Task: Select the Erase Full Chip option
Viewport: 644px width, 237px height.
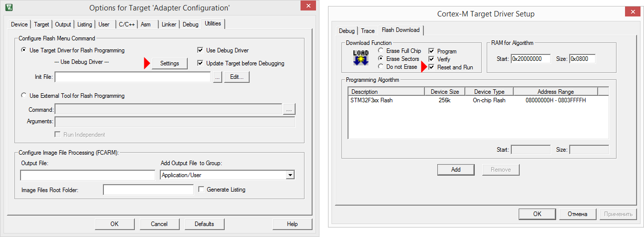Action: 399,51
